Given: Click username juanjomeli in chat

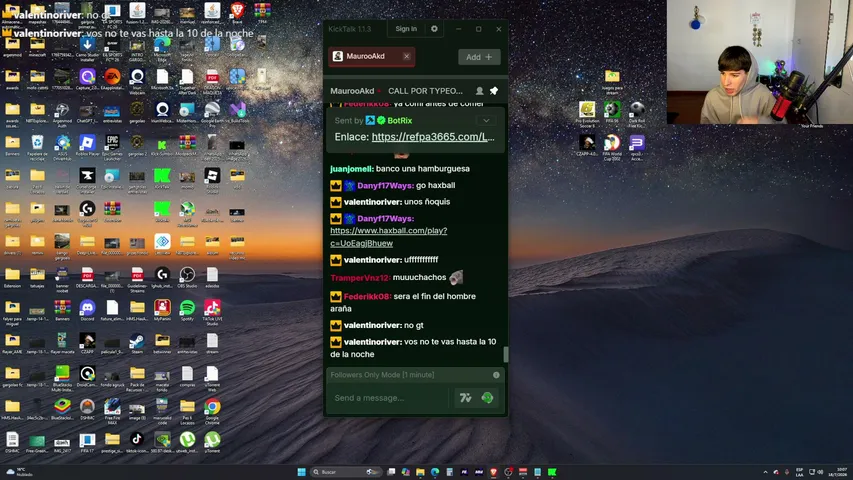Looking at the screenshot, I should 351,169.
